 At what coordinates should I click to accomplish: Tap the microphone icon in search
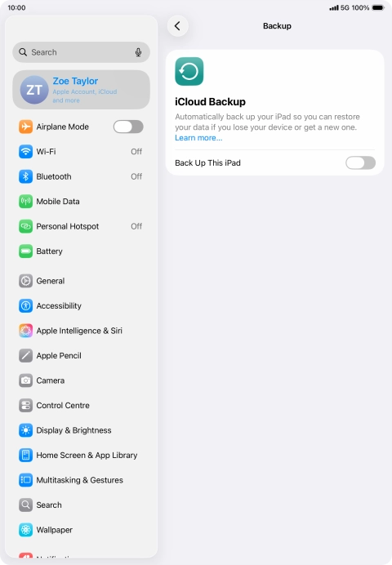click(x=138, y=52)
